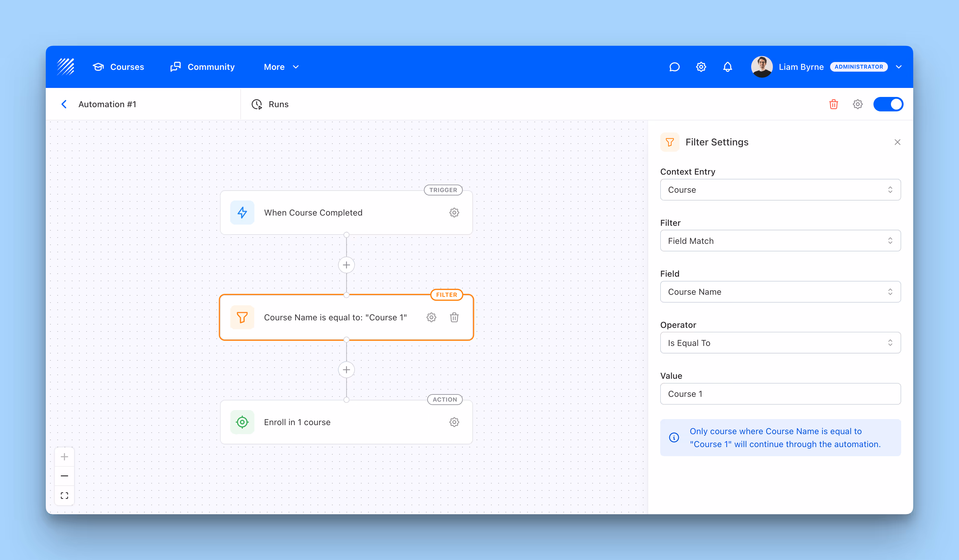The height and width of the screenshot is (560, 959).
Task: Disable the automation toggle switch
Action: pos(889,104)
